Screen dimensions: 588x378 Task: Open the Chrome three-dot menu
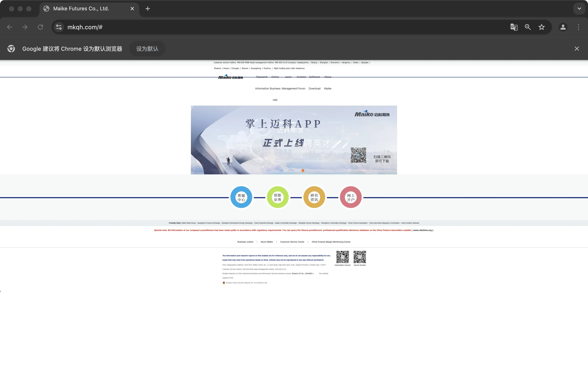578,27
